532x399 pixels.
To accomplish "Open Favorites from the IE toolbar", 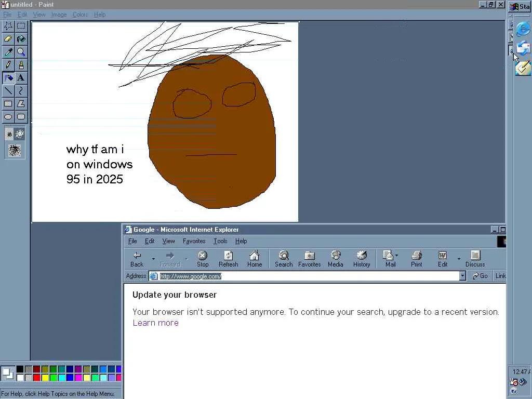I will click(310, 259).
